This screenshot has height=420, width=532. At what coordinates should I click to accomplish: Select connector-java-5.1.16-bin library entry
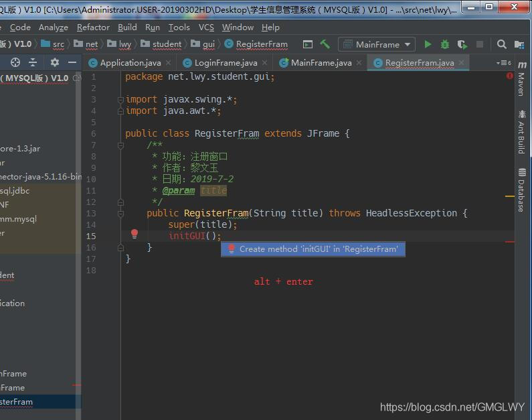pos(40,177)
